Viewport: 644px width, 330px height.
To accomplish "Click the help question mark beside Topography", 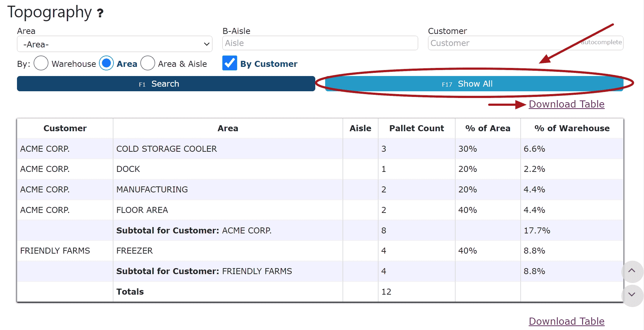I will (x=100, y=13).
